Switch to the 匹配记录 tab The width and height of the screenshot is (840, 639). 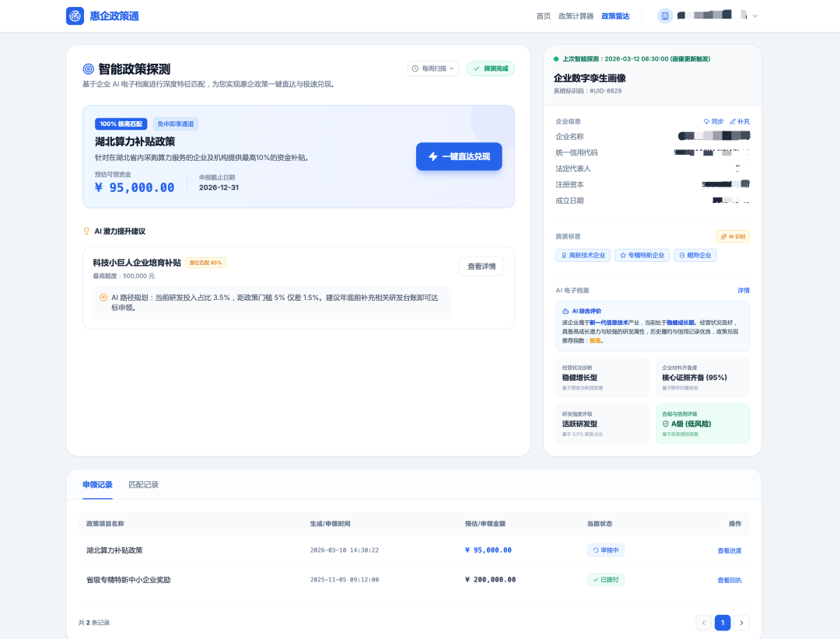click(x=144, y=485)
